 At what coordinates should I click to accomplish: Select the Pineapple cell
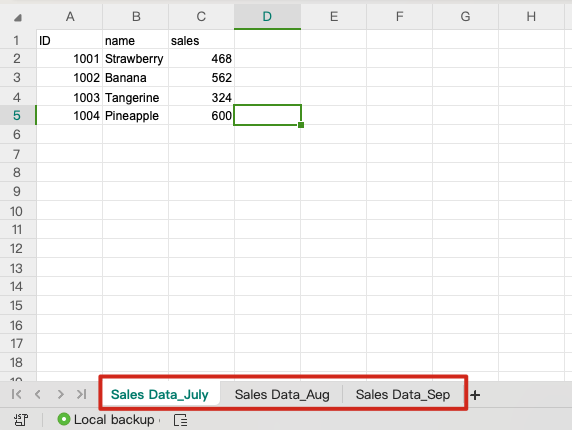tap(136, 115)
